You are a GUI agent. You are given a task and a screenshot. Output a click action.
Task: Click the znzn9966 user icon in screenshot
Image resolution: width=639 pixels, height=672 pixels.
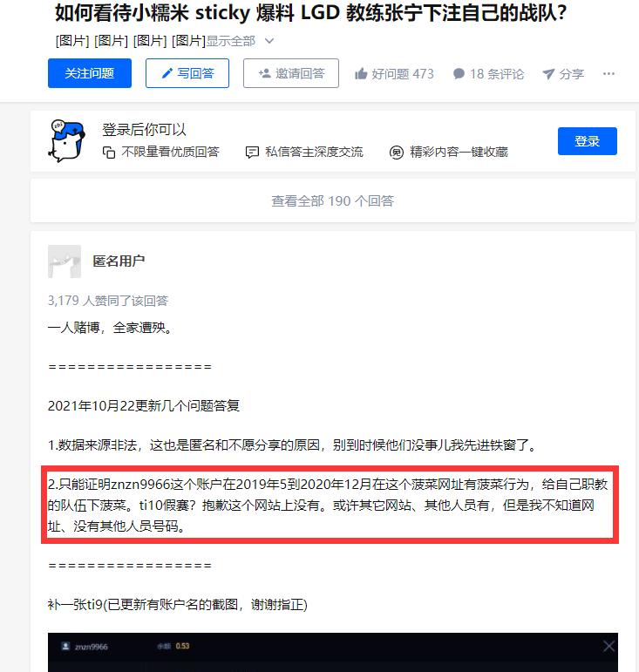(65, 646)
